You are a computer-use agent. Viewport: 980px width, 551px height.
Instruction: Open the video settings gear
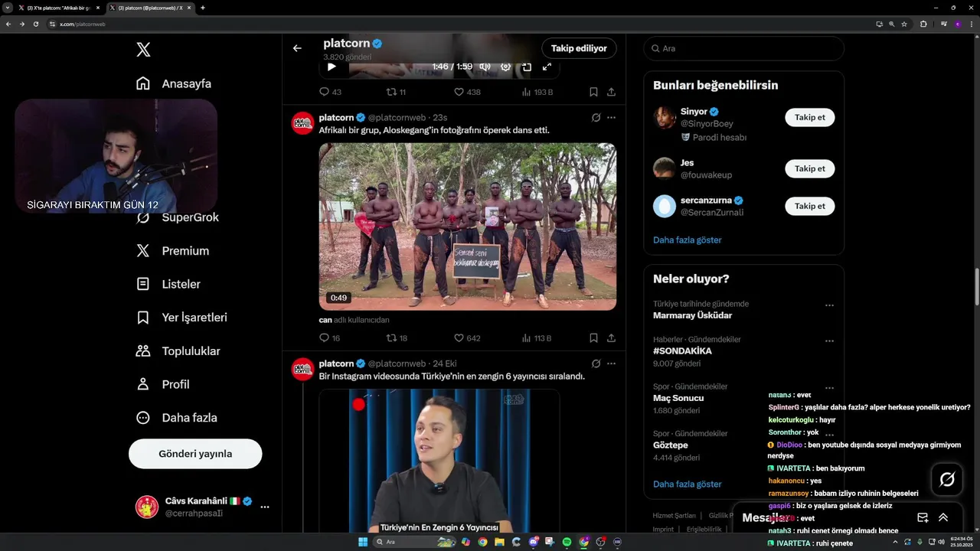click(x=505, y=67)
